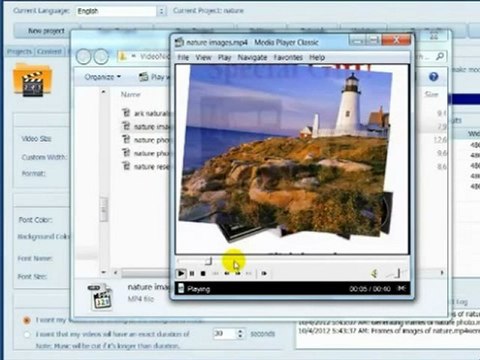Select the fourth file row in Explorer list

pos(147,153)
